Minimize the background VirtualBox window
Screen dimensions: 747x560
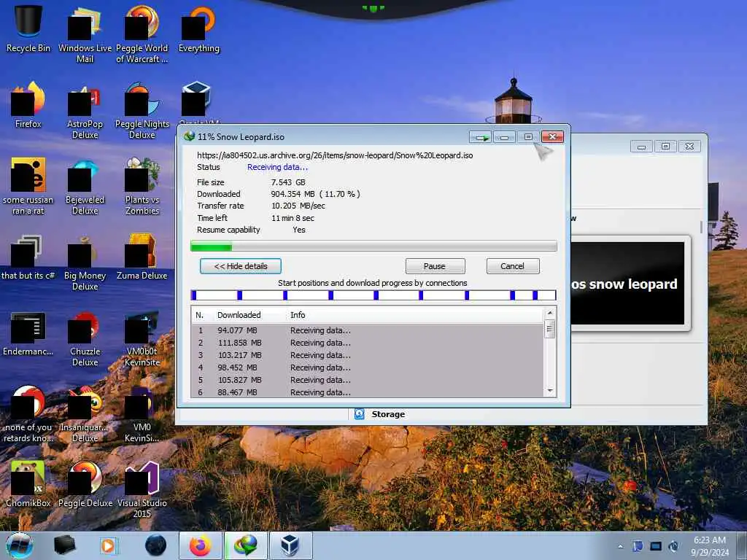click(x=642, y=147)
